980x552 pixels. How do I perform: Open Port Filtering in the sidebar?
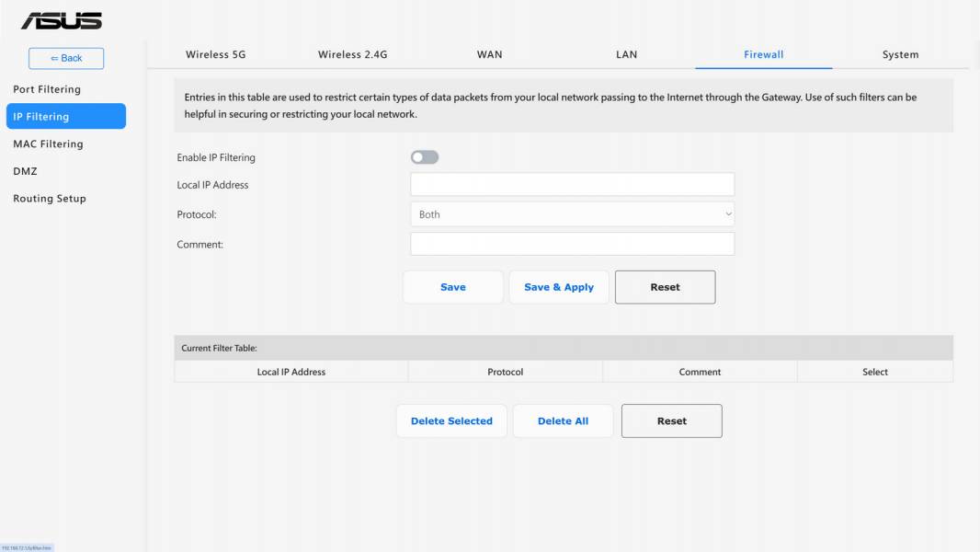(x=47, y=89)
